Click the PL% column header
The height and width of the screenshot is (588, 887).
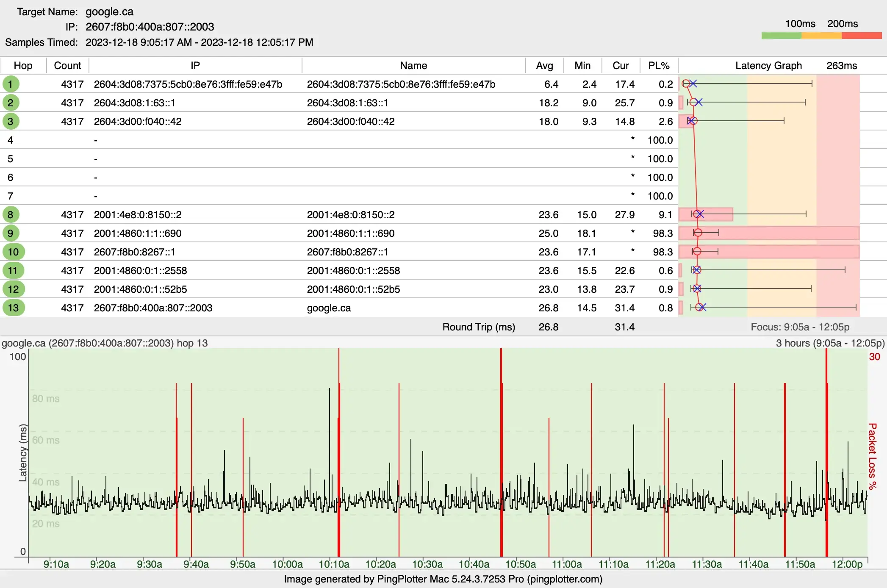pyautogui.click(x=659, y=66)
